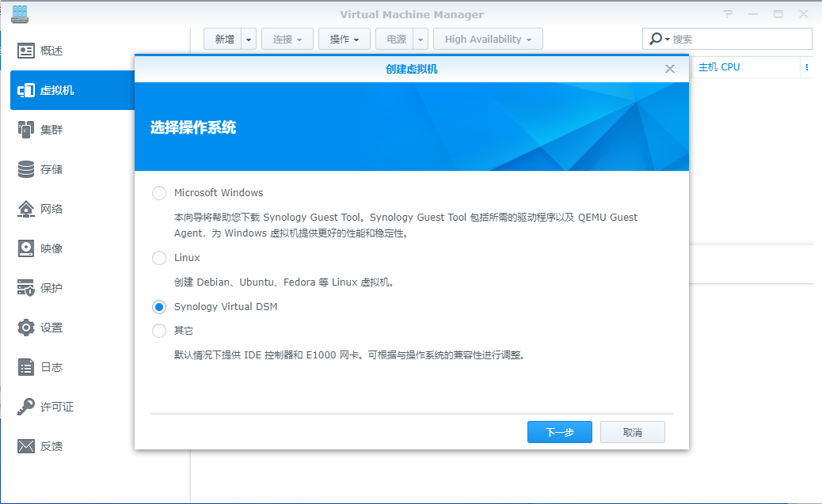Open the 许可证 license key icon
Screen dimensions: 822x504
[x=26, y=407]
